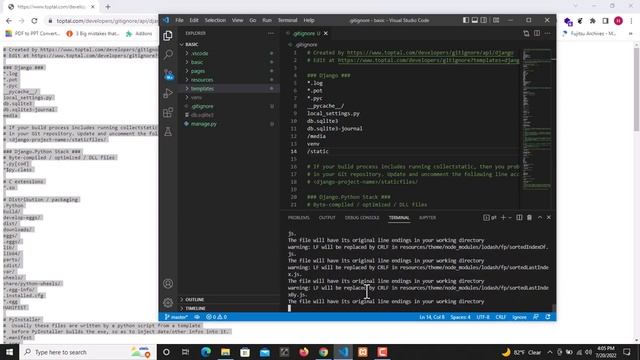Split the terminal panel
The image size is (640, 360).
pos(519,218)
